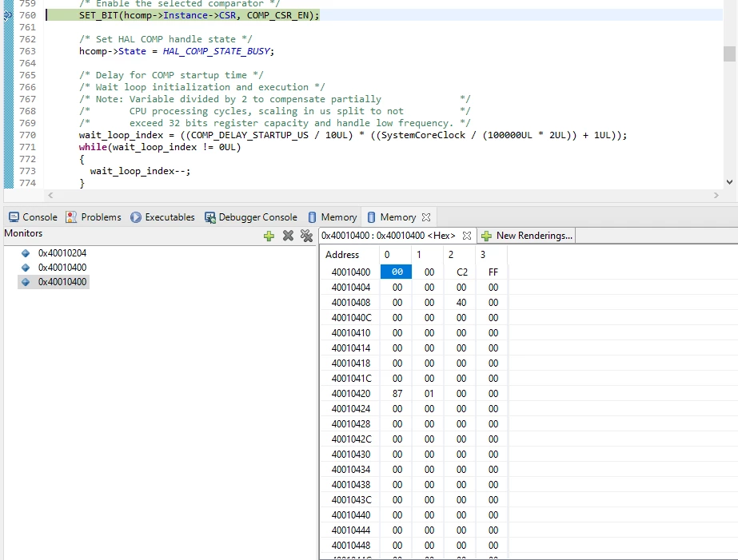Click the SET_BIT statement on line 760
Image resolution: width=738 pixels, height=560 pixels.
[x=199, y=15]
